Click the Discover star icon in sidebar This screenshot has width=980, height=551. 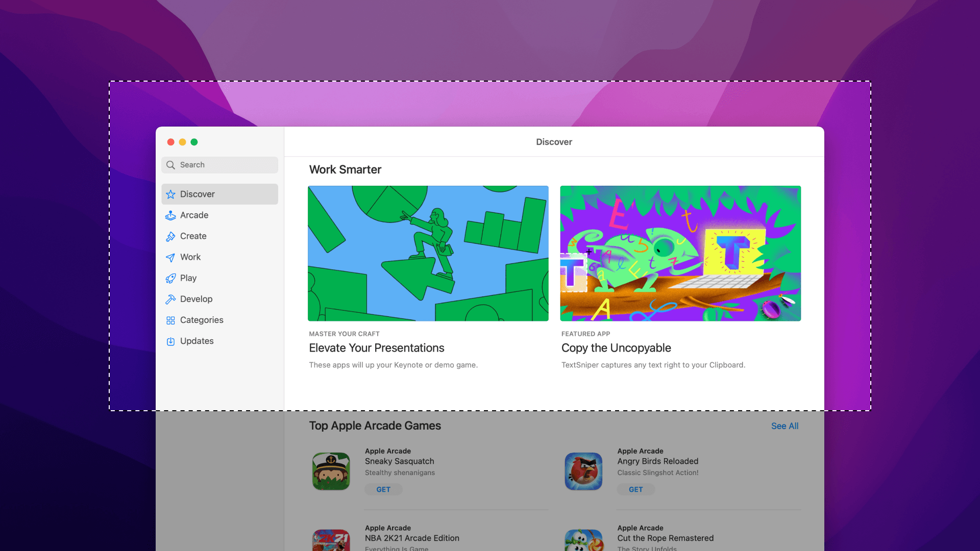(x=170, y=194)
